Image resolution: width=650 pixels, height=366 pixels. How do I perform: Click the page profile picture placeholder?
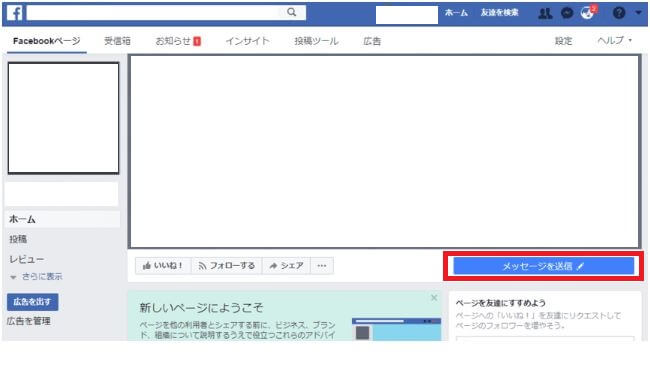click(x=63, y=118)
